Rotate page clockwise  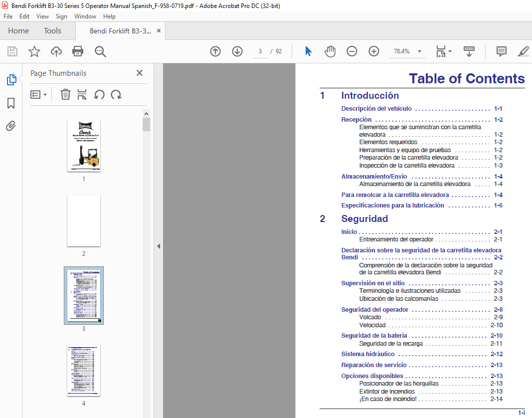click(116, 94)
